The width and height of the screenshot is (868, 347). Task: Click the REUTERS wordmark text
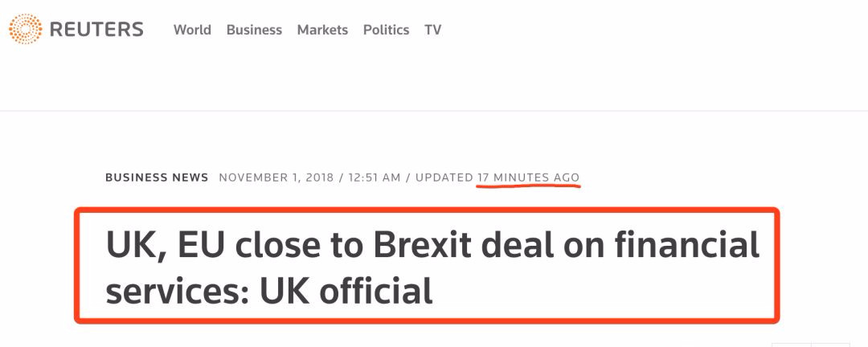96,31
